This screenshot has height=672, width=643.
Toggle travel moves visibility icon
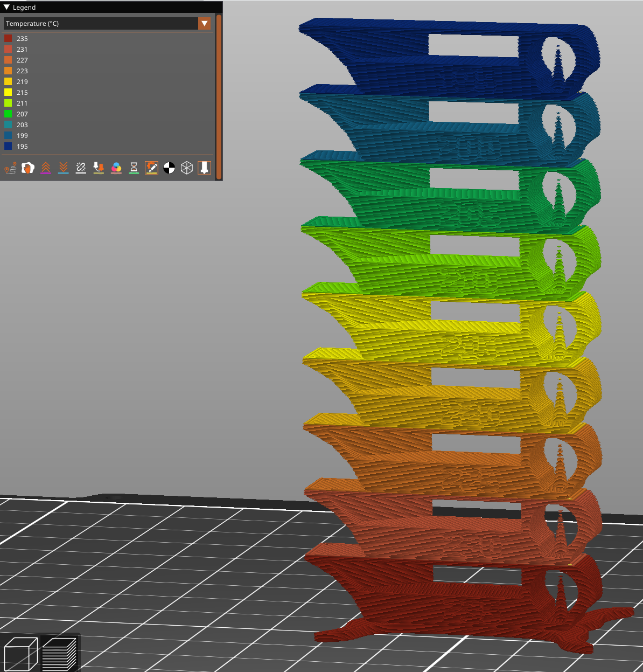tap(10, 168)
